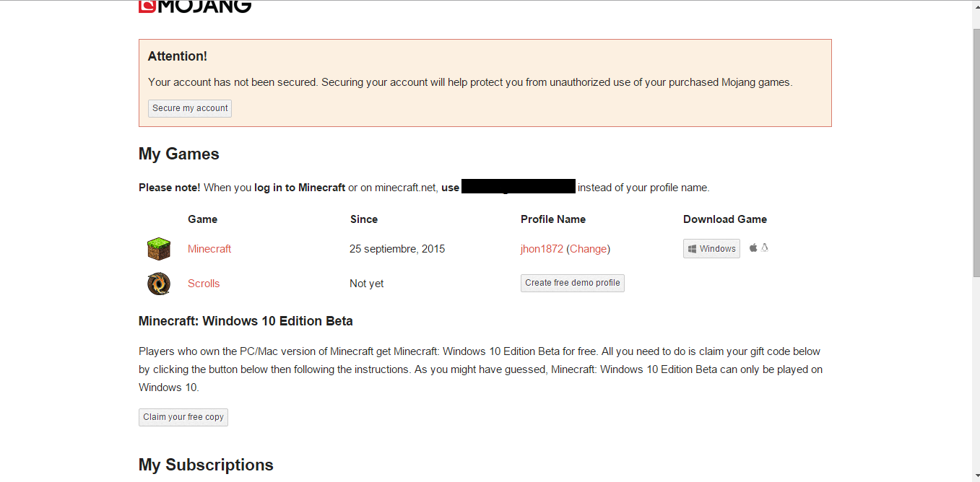Click the 'Attention!' heading
This screenshot has height=482, width=980.
[178, 56]
